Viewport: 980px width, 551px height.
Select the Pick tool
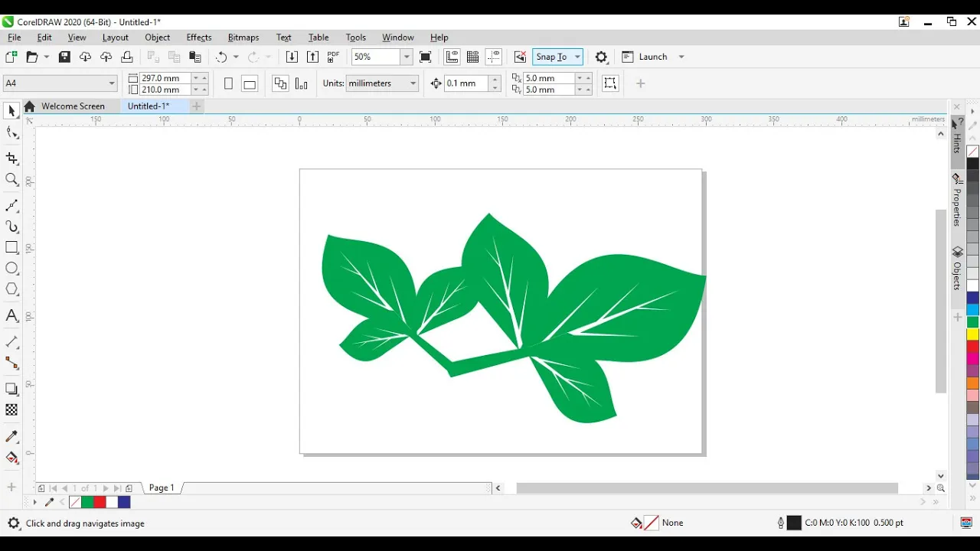click(11, 112)
